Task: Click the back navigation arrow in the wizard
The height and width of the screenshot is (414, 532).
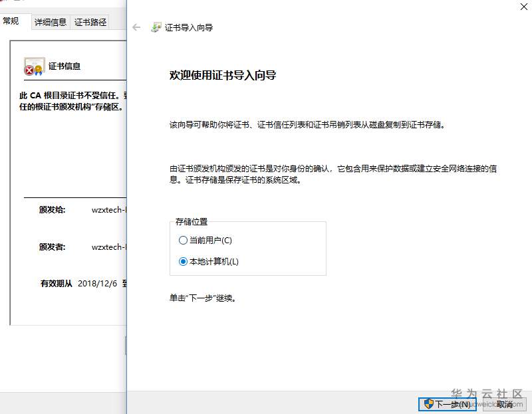Action: [x=136, y=27]
